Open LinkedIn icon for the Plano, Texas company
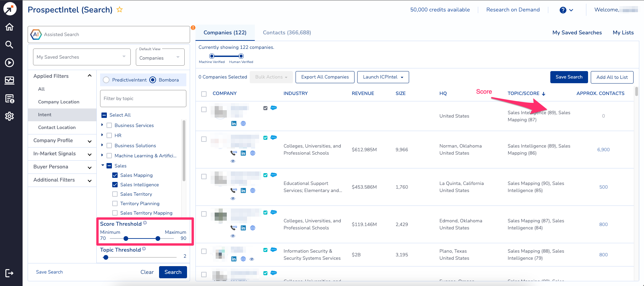Viewport: 644px width, 286px height. coord(234,259)
